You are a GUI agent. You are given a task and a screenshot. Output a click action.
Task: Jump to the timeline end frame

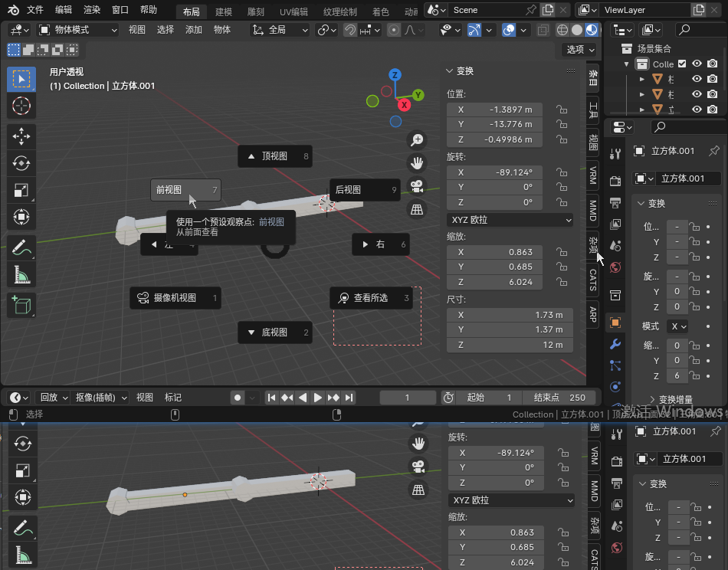pos(349,398)
